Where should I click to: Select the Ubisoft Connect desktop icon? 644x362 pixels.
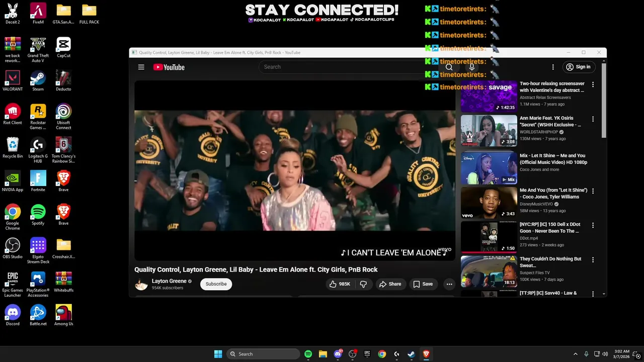point(63,117)
